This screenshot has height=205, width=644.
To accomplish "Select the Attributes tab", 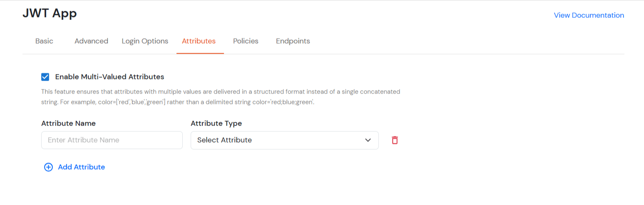I will click(199, 41).
